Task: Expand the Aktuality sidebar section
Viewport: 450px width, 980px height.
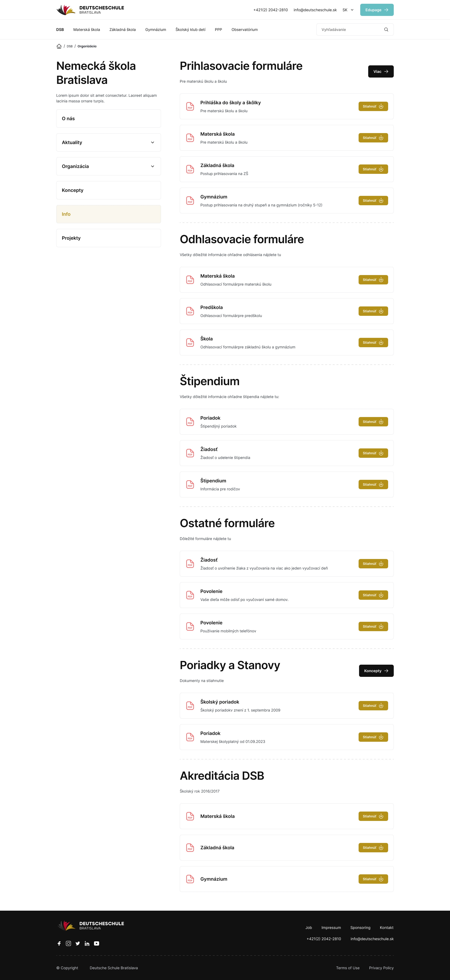Action: coord(109,142)
